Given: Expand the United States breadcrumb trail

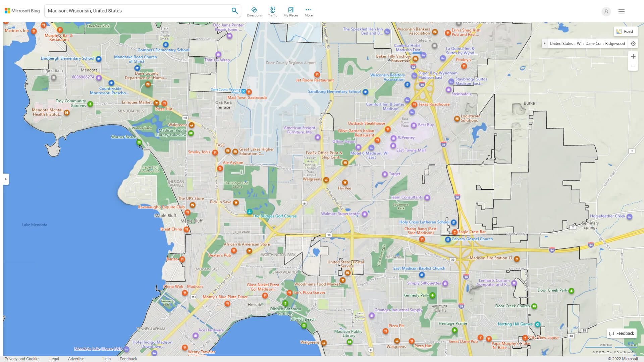Looking at the screenshot, I should [546, 43].
